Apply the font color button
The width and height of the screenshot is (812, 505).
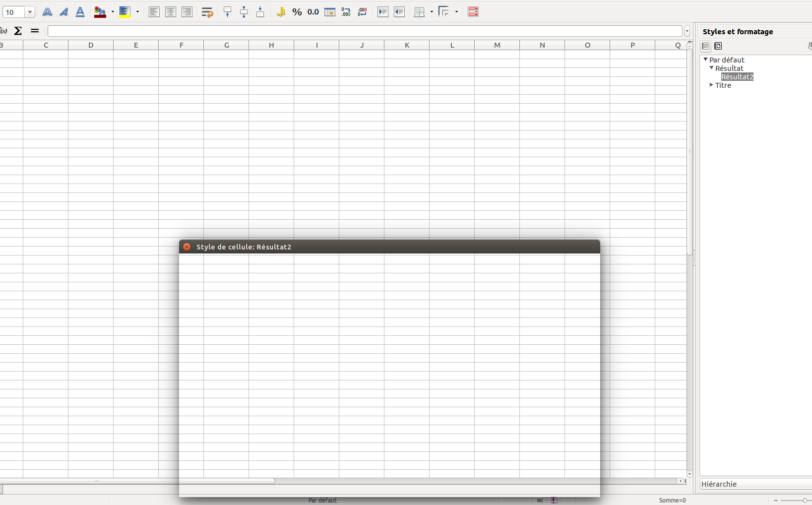pos(100,12)
